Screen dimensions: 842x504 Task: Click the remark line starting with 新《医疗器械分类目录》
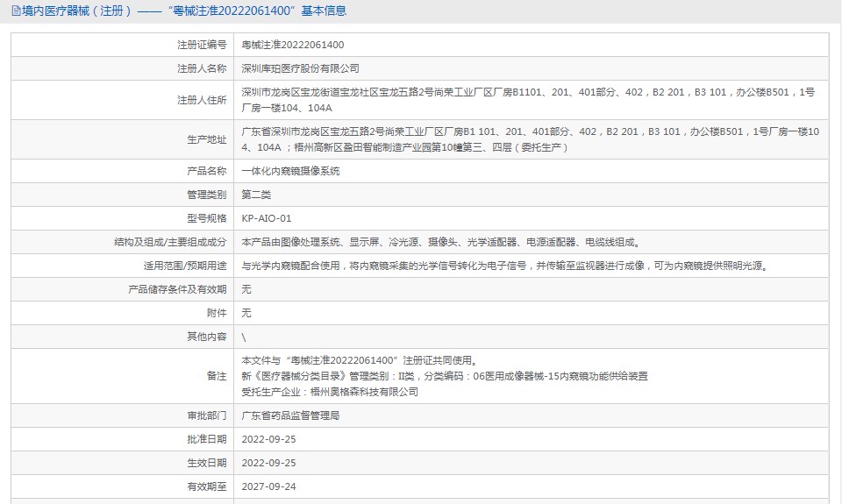click(x=445, y=376)
